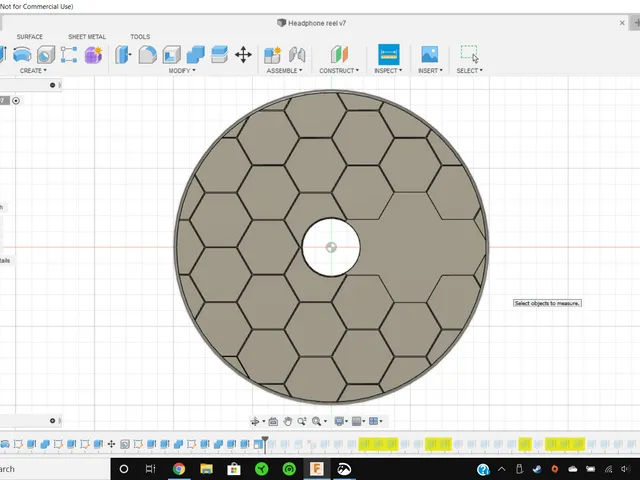Open Display Settings monitor icon
The height and width of the screenshot is (480, 640).
tap(339, 421)
